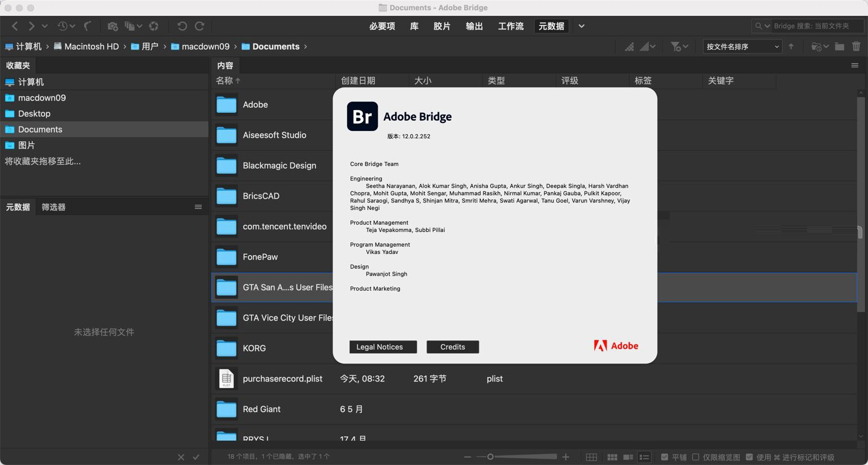Screen dimensions: 868x465
Task: Open navigation history dropdown arrow
Action: 45,26
